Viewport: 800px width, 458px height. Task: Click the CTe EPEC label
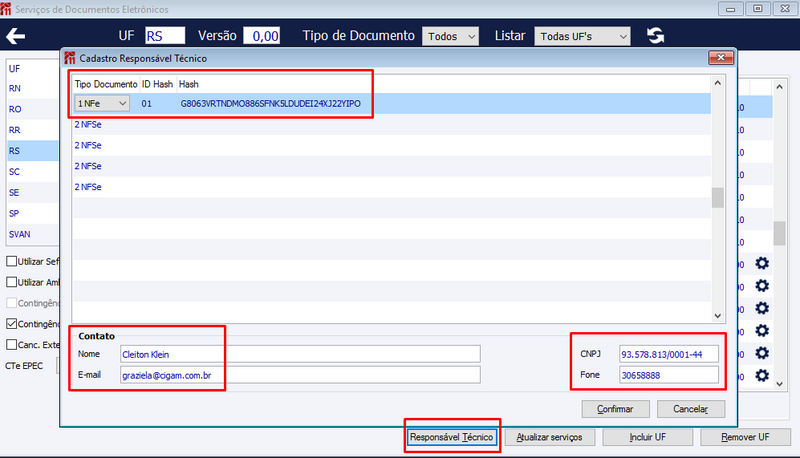pyautogui.click(x=24, y=366)
